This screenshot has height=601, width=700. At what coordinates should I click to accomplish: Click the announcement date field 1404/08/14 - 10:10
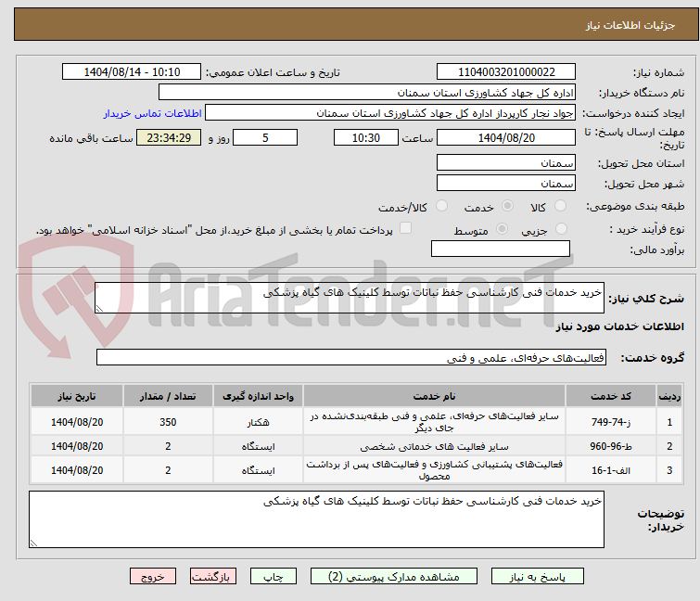[132, 72]
